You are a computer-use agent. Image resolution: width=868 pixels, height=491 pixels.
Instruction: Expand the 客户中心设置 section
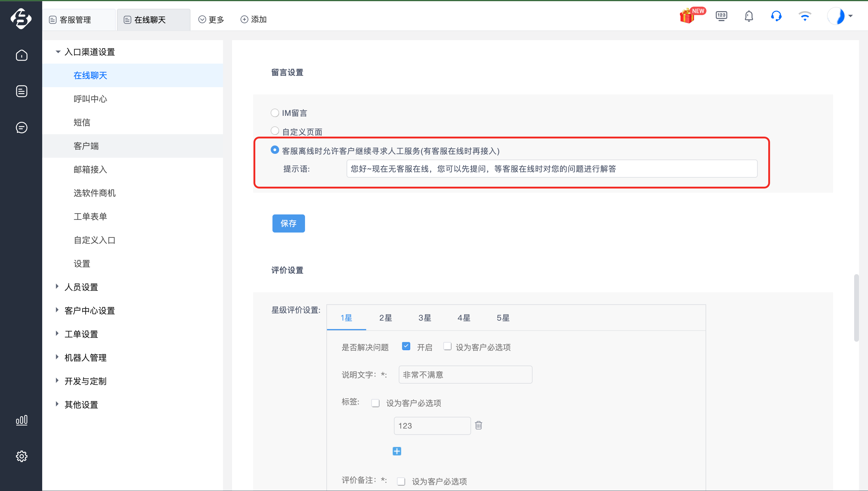tap(57, 310)
